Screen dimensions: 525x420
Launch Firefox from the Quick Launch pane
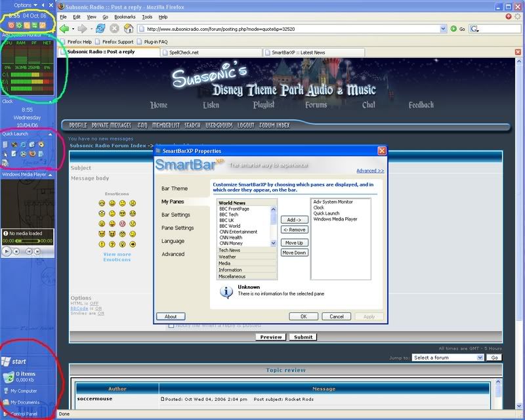32,154
